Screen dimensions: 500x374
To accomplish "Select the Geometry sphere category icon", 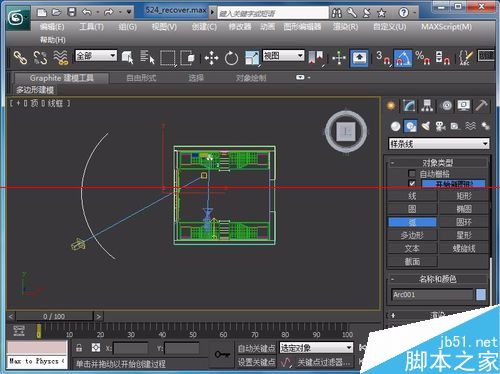I will tap(395, 126).
